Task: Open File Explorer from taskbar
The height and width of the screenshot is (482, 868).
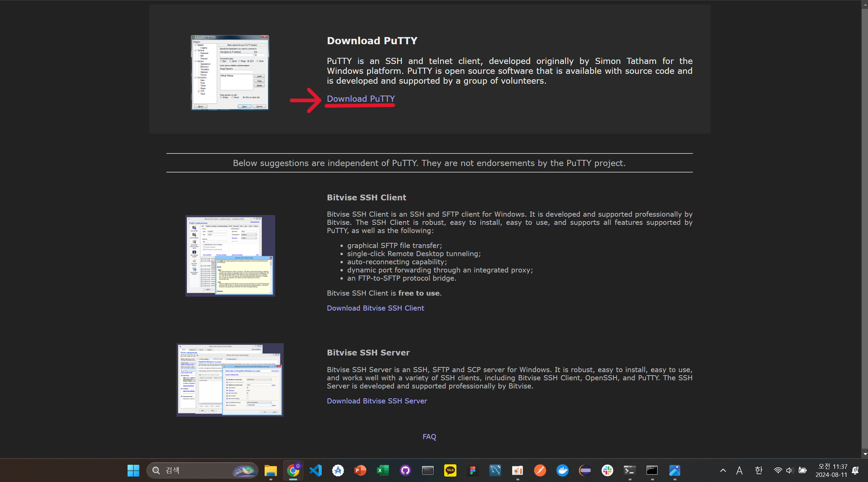Action: click(x=271, y=470)
